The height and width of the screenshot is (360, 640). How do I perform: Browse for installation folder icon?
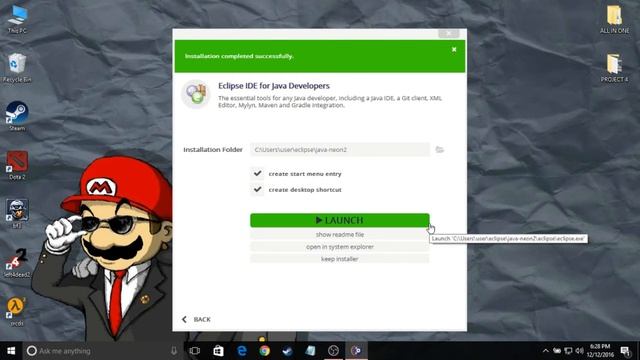[x=440, y=149]
